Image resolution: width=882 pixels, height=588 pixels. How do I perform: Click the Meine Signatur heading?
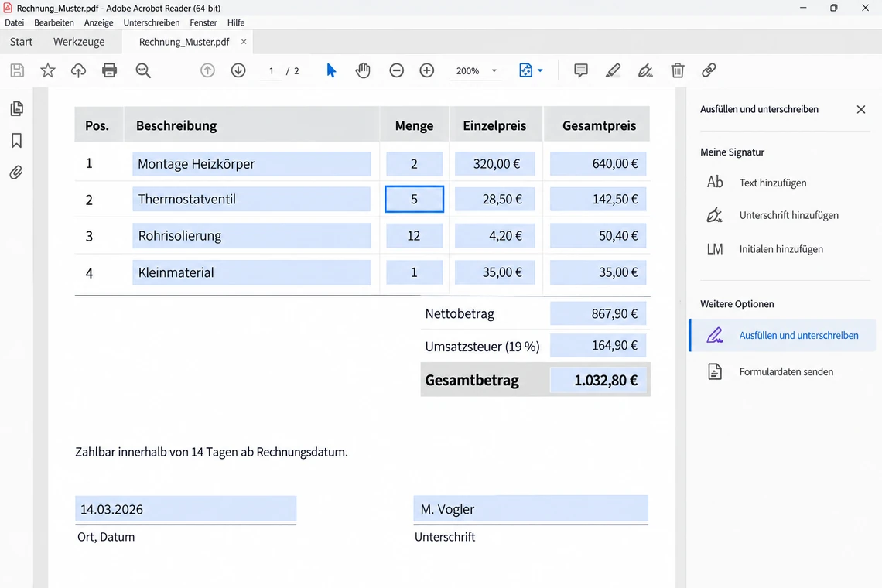click(x=732, y=152)
